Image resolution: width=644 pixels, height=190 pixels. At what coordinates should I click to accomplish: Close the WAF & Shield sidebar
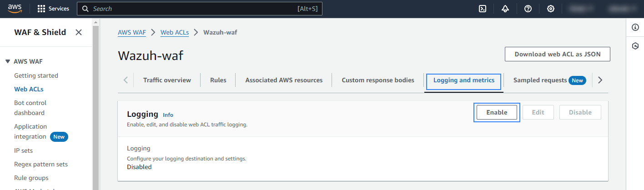[79, 32]
